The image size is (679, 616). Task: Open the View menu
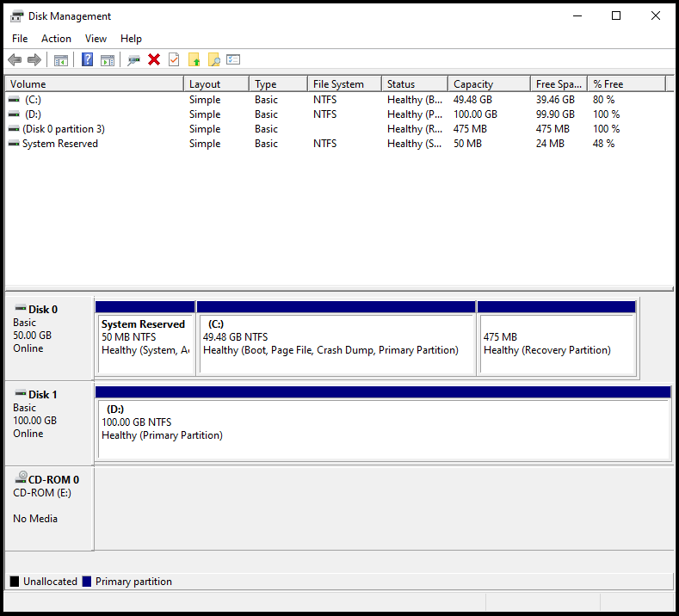click(x=96, y=39)
